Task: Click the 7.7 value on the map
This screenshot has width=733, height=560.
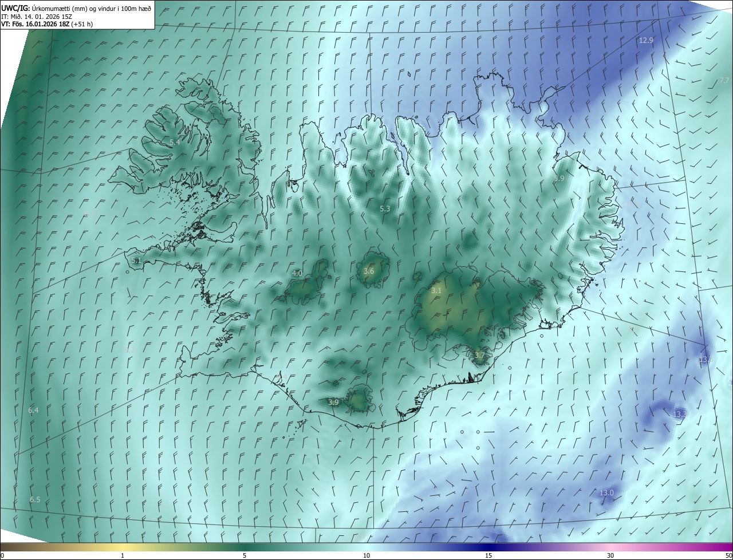Action: [x=724, y=81]
